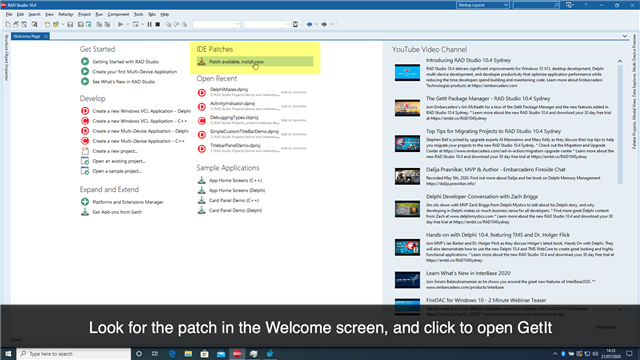Open ActivityIndicator.dproj recent project
This screenshot has height=360, width=640.
click(x=233, y=104)
